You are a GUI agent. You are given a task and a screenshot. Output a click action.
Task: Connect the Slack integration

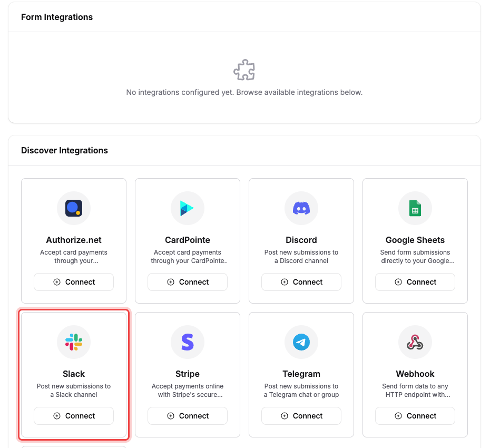pyautogui.click(x=74, y=416)
